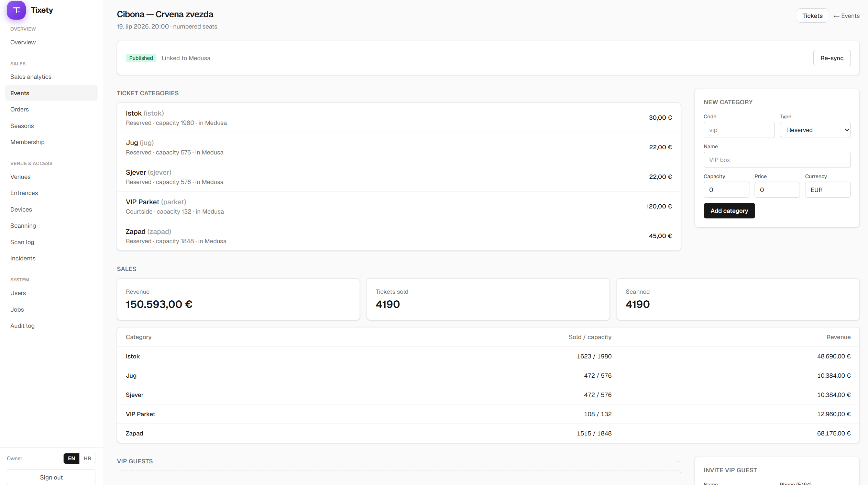Click the Revenue column header
The image size is (868, 485).
838,337
